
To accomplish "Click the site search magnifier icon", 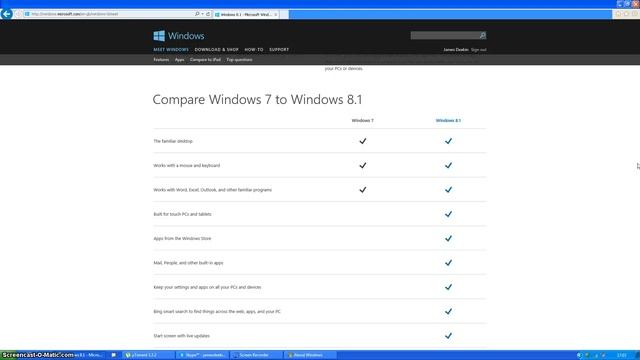I will [x=482, y=36].
